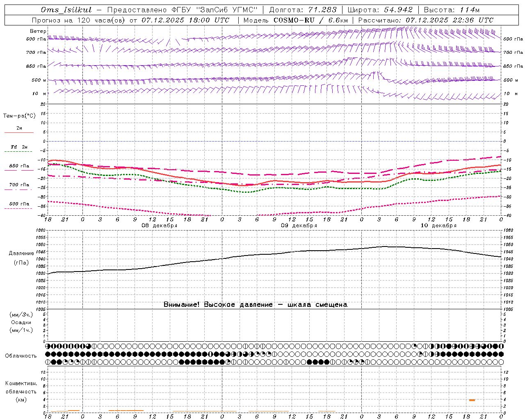Image resolution: width=525 pixels, height=420 pixels.
Task: Click the forecast start time 07.12.2025 18:00 UTC
Action: pyautogui.click(x=185, y=20)
